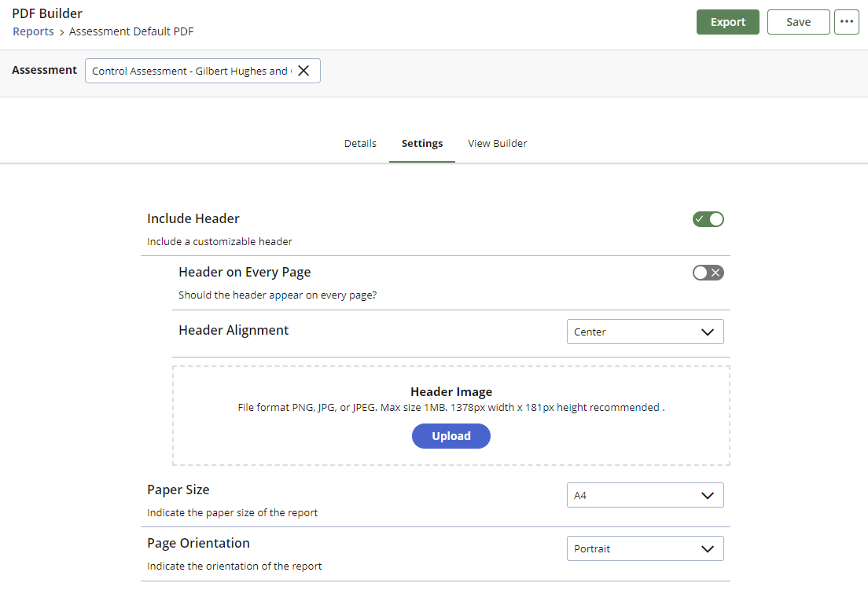The height and width of the screenshot is (594, 868).
Task: Click 'Indicate the paper size of the report'
Action: pos(233,513)
